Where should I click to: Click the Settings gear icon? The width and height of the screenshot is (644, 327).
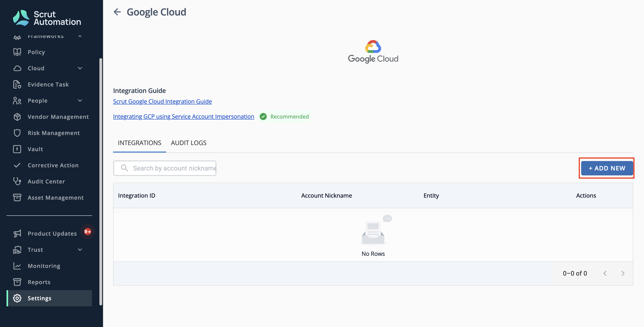17,298
